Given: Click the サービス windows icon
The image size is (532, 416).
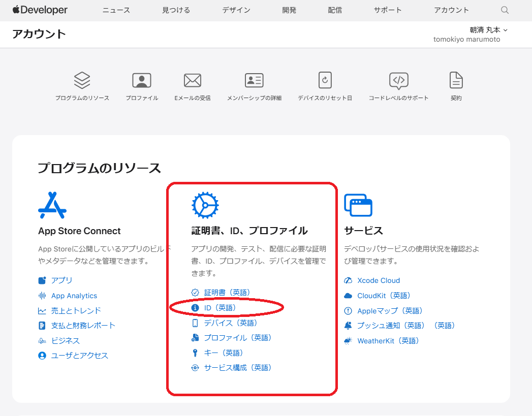Looking at the screenshot, I should coord(358,205).
